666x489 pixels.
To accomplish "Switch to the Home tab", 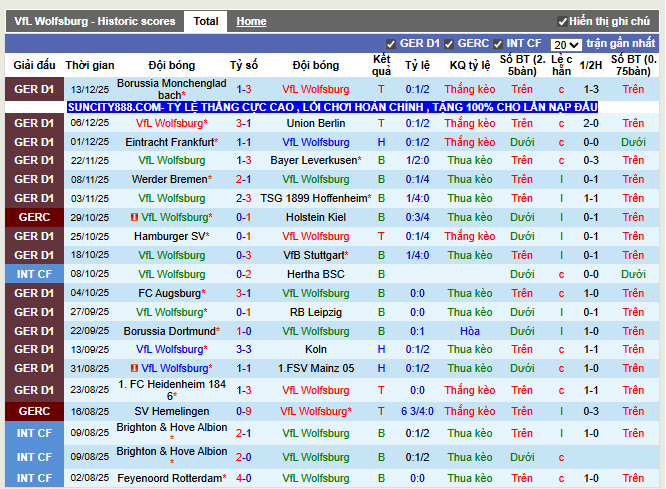I will coord(251,21).
